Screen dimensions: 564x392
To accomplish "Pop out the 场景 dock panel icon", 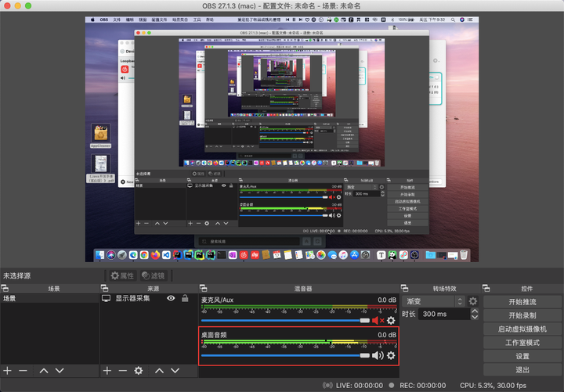I will [x=5, y=288].
